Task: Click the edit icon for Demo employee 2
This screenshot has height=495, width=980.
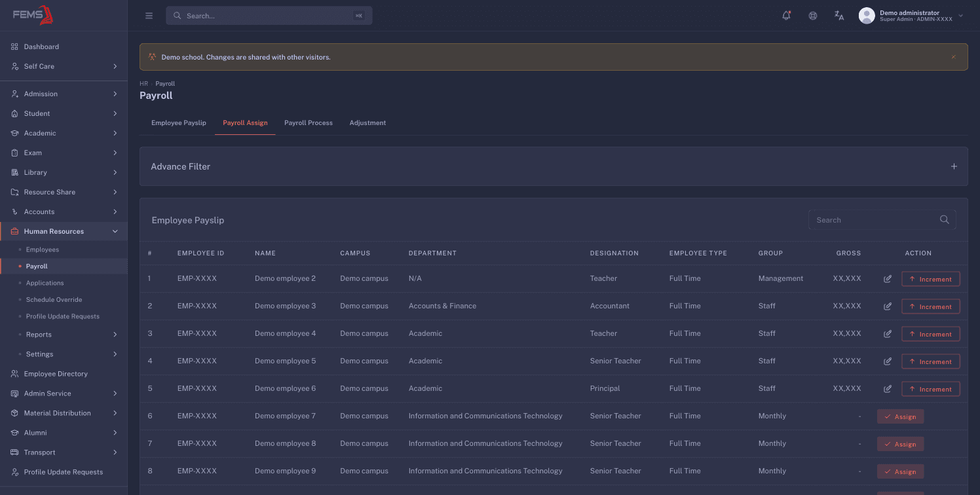Action: click(888, 279)
